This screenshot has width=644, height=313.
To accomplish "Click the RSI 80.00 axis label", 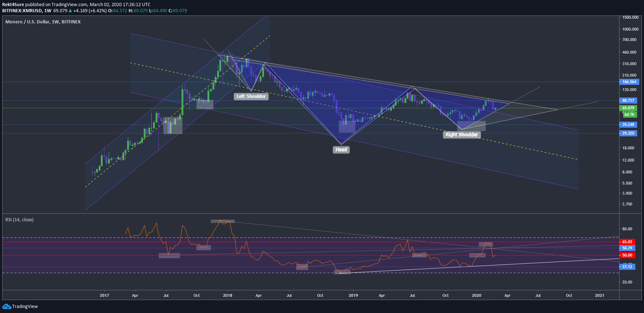I will [x=627, y=229].
